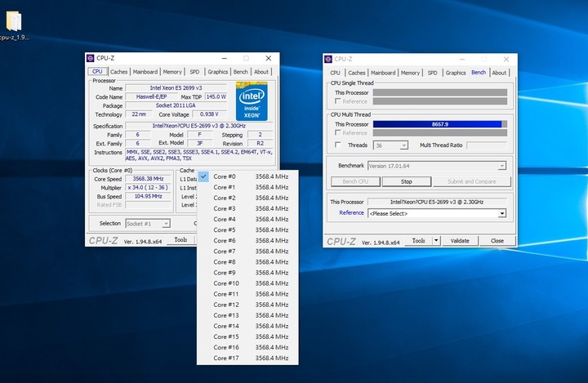Select SPD tab in left CPU-Z window

click(x=194, y=72)
